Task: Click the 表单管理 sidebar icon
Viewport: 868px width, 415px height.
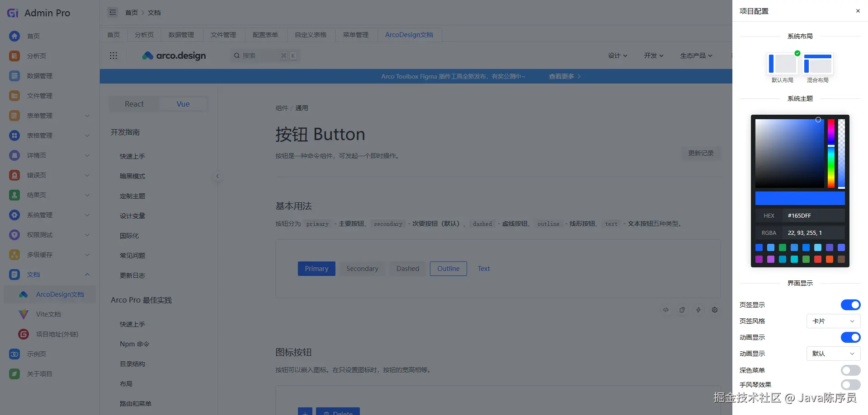Action: (x=14, y=116)
